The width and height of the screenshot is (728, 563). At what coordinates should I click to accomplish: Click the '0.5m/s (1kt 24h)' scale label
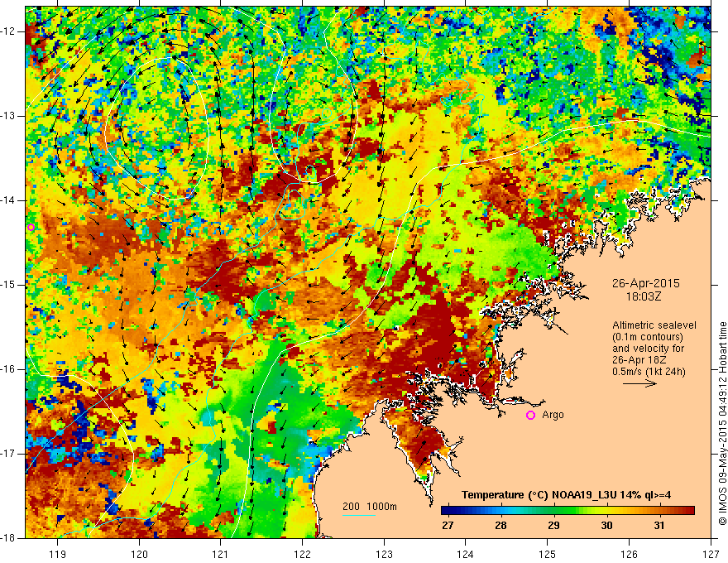pos(649,372)
